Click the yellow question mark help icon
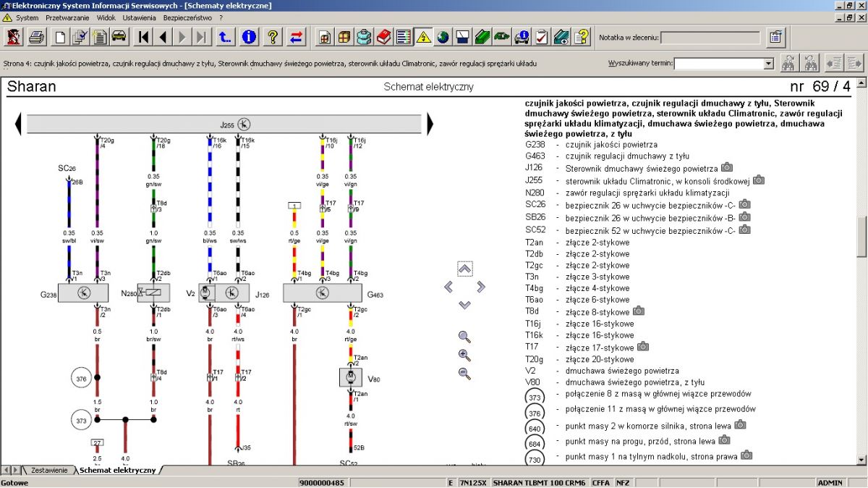This screenshot has width=868, height=488. tap(273, 36)
